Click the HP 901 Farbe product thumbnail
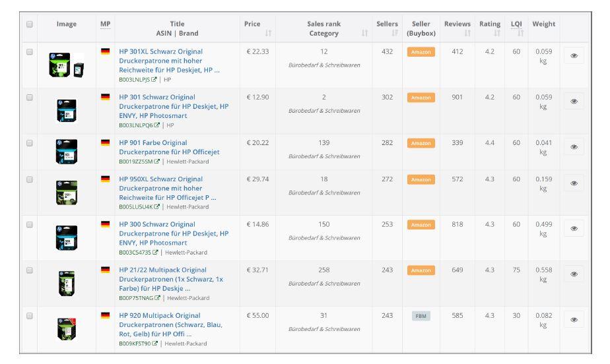Screen dimensions: 610x364 [x=67, y=152]
